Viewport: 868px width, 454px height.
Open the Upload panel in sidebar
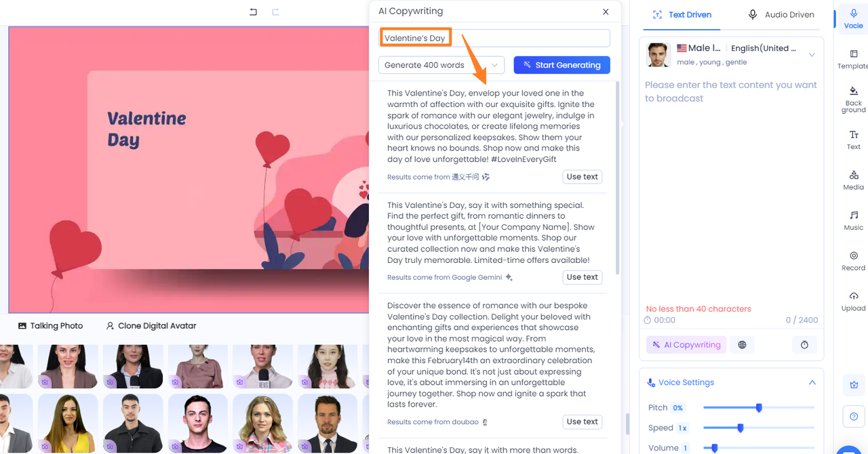pyautogui.click(x=853, y=301)
